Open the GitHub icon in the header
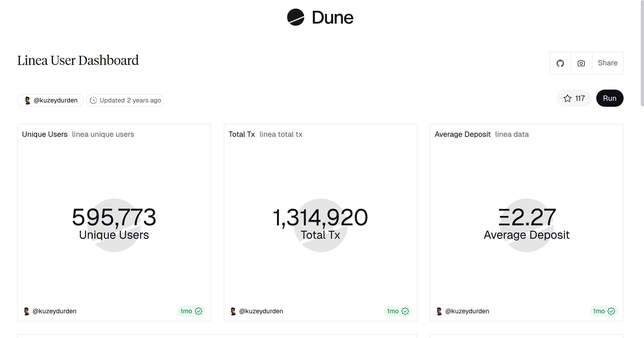 tap(560, 63)
